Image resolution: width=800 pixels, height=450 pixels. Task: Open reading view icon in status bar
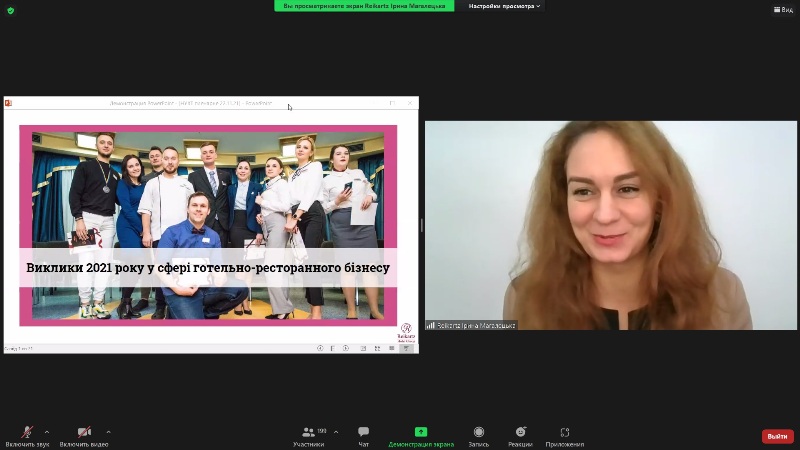(x=391, y=348)
